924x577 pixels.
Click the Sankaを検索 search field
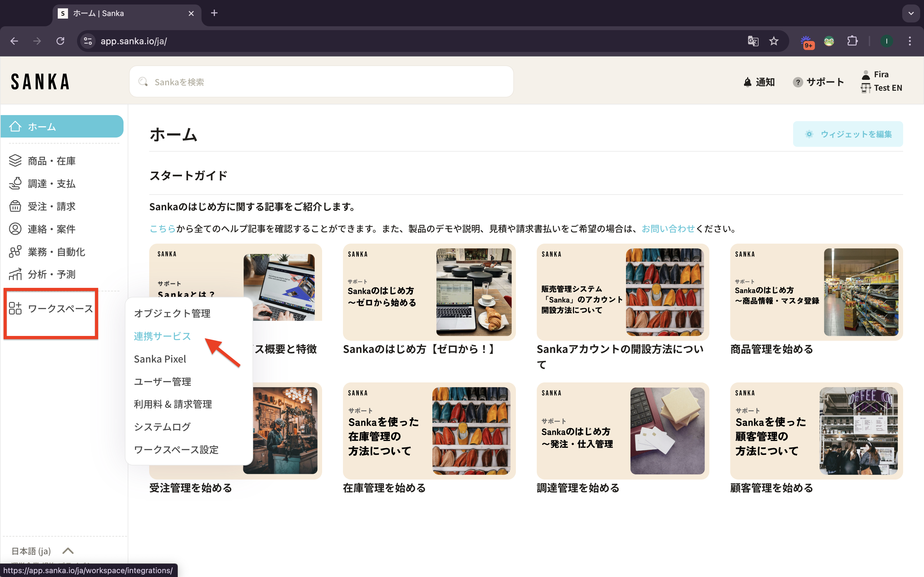[x=321, y=82]
